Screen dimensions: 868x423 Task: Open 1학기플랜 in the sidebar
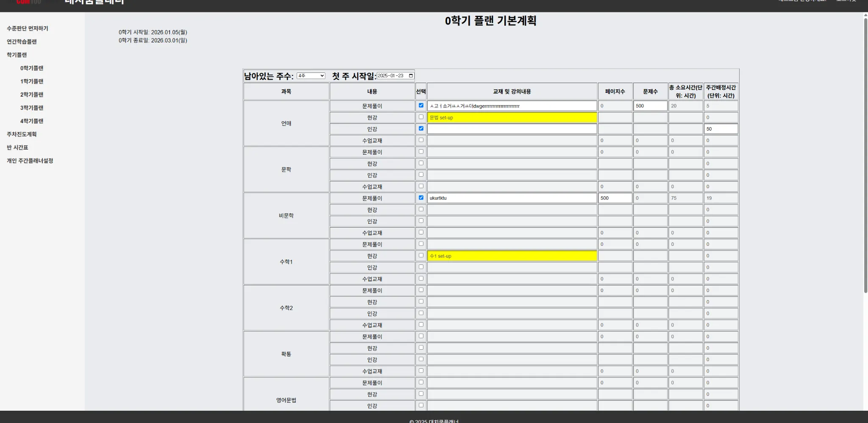32,81
